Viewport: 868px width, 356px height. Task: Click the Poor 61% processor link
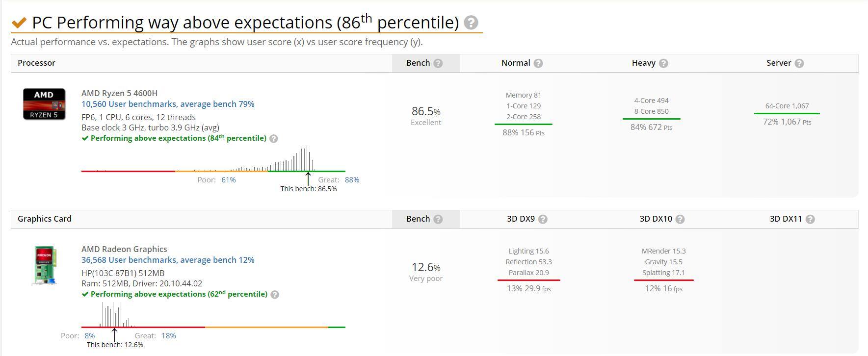coord(228,180)
